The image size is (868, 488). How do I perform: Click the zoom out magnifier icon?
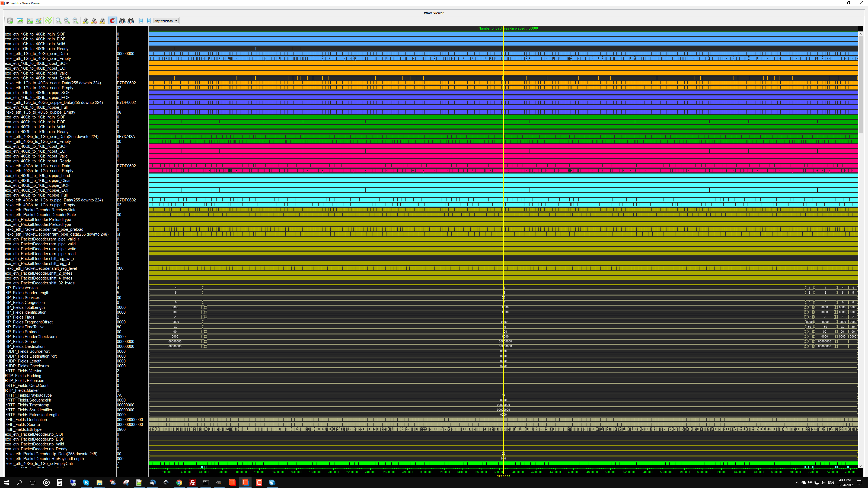[75, 21]
